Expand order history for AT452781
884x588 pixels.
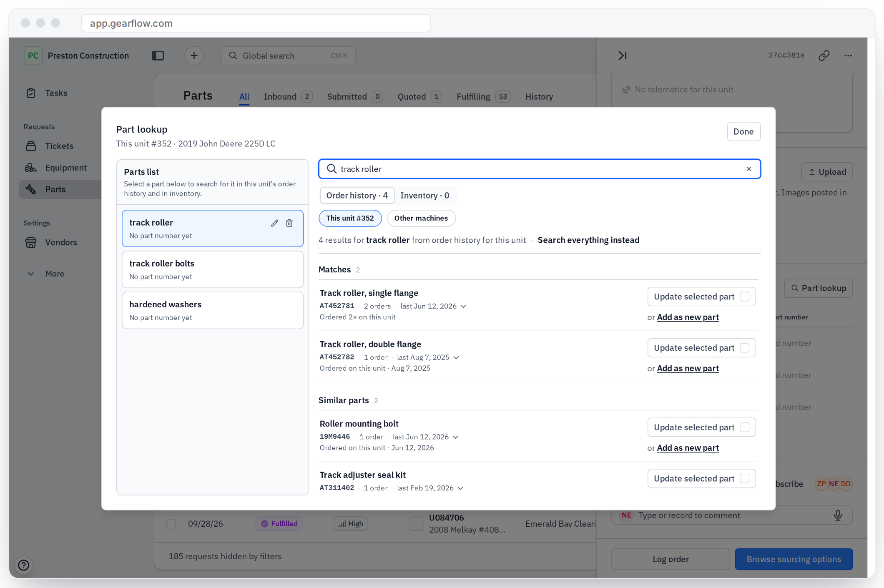click(463, 307)
